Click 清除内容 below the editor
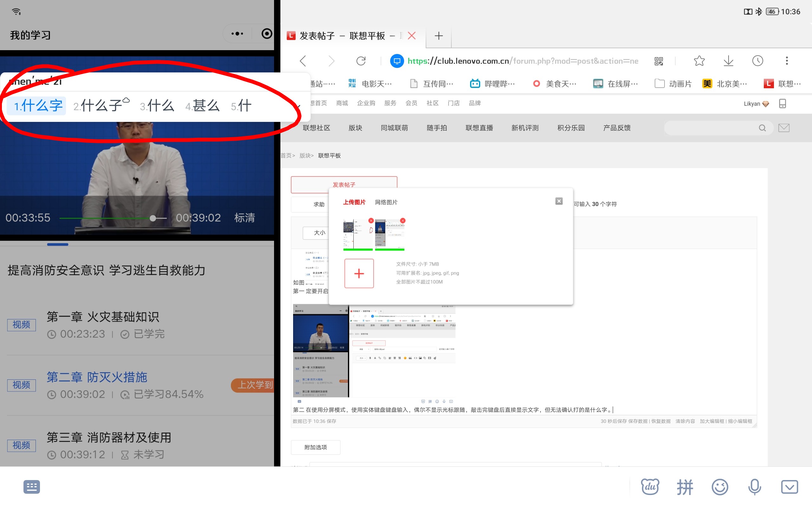Viewport: 812px width, 508px height. 685,421
